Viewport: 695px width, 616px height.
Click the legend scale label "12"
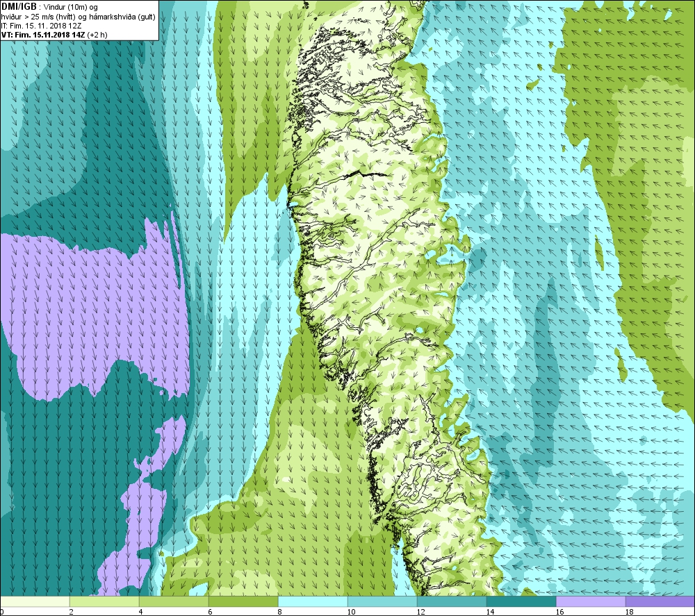coord(421,612)
